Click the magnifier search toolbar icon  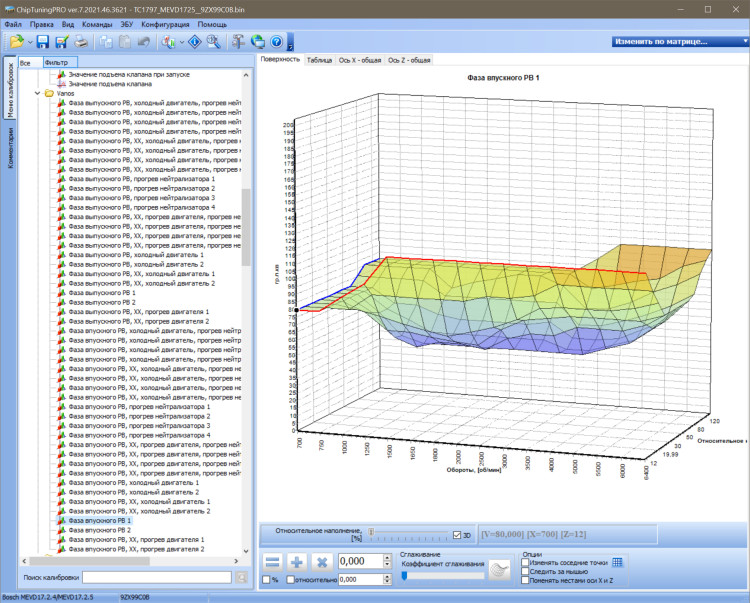tap(213, 42)
